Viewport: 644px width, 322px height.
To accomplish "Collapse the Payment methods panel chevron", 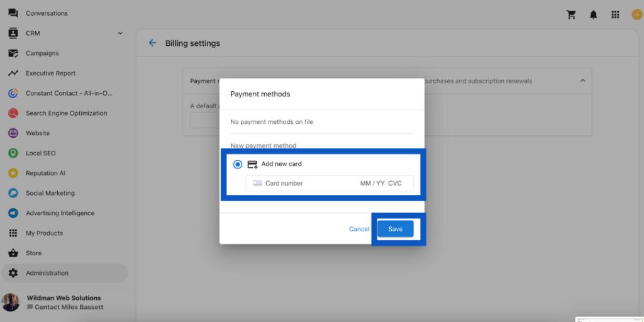I will click(x=582, y=81).
